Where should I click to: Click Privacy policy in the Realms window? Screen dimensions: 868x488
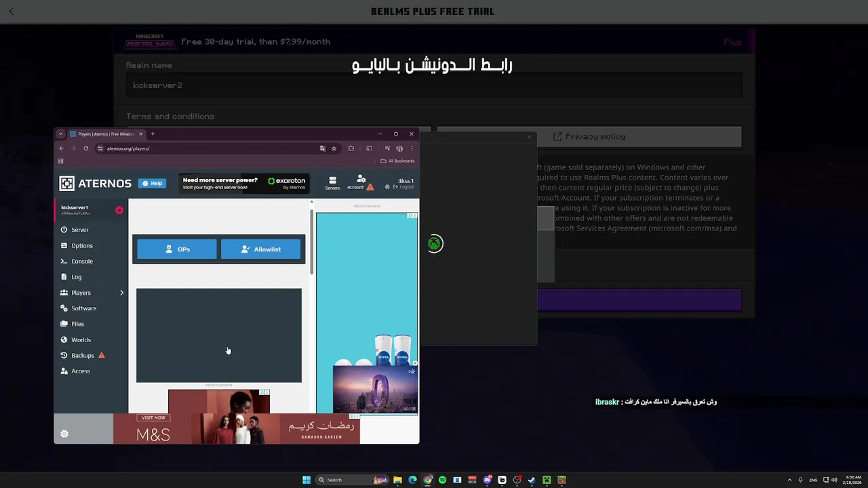589,136
